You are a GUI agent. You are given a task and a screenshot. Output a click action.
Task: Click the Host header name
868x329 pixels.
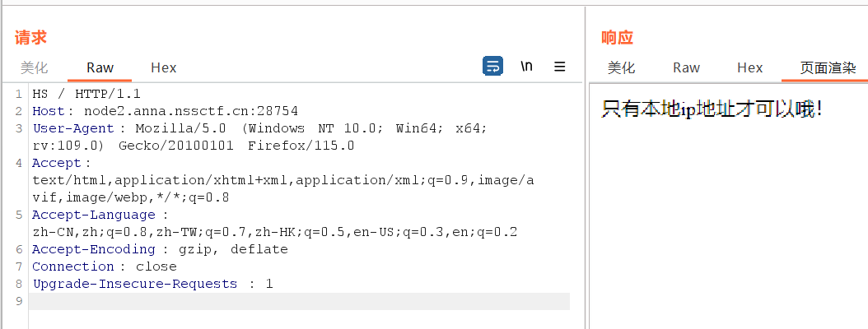(x=49, y=111)
